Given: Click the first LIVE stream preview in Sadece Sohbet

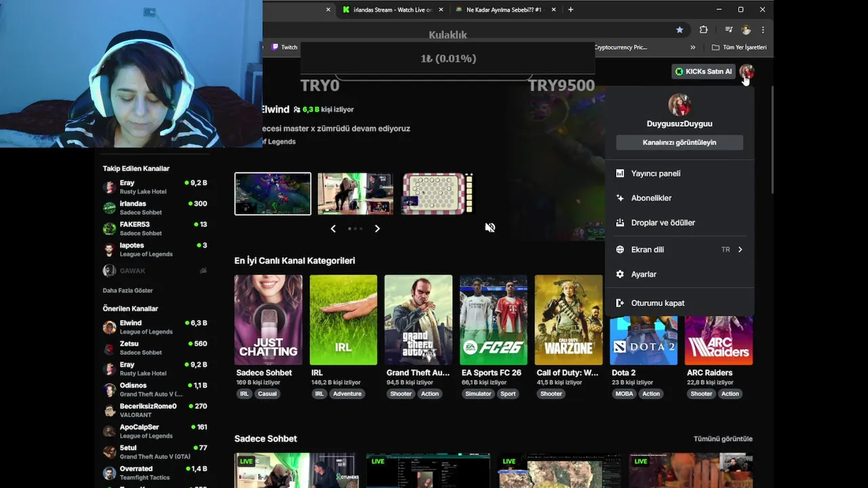Looking at the screenshot, I should [296, 470].
